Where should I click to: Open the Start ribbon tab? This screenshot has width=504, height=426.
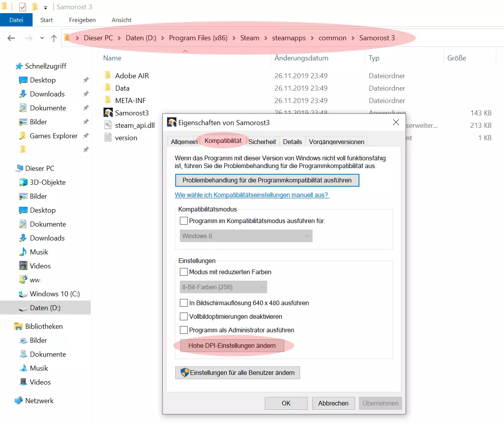click(47, 20)
